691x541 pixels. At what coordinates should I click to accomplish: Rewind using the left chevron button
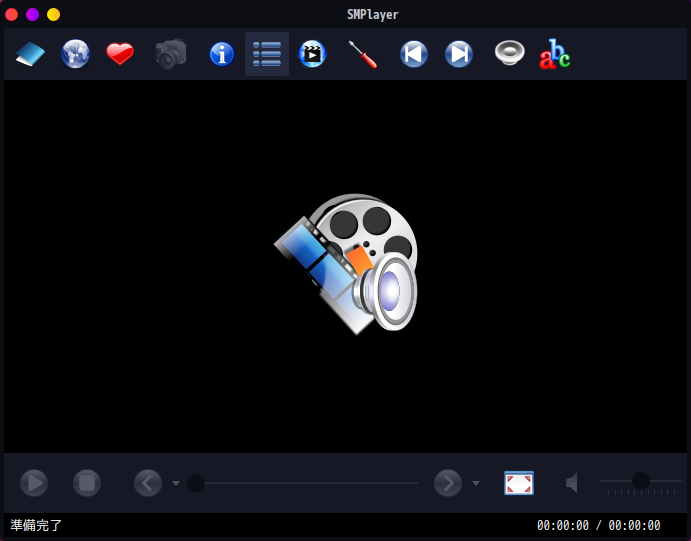148,483
